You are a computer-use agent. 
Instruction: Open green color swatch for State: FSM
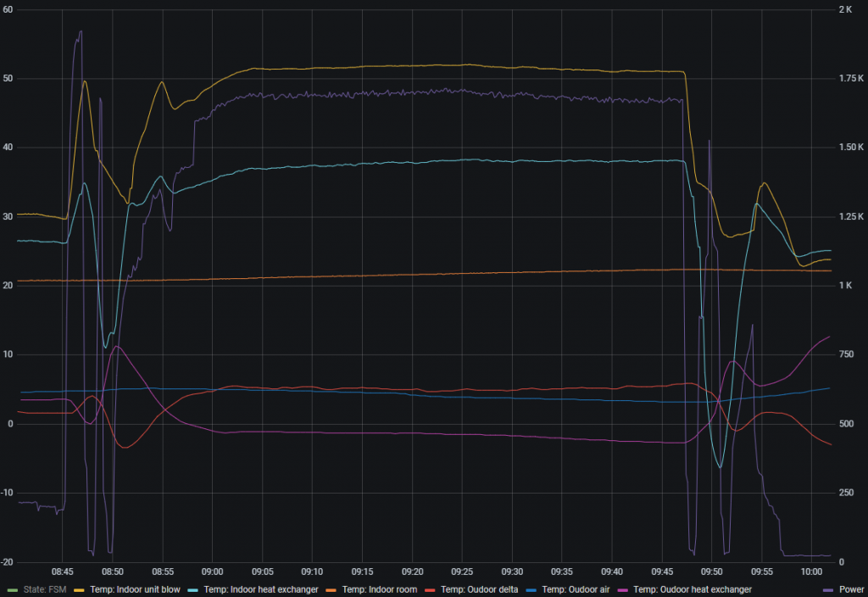12,589
